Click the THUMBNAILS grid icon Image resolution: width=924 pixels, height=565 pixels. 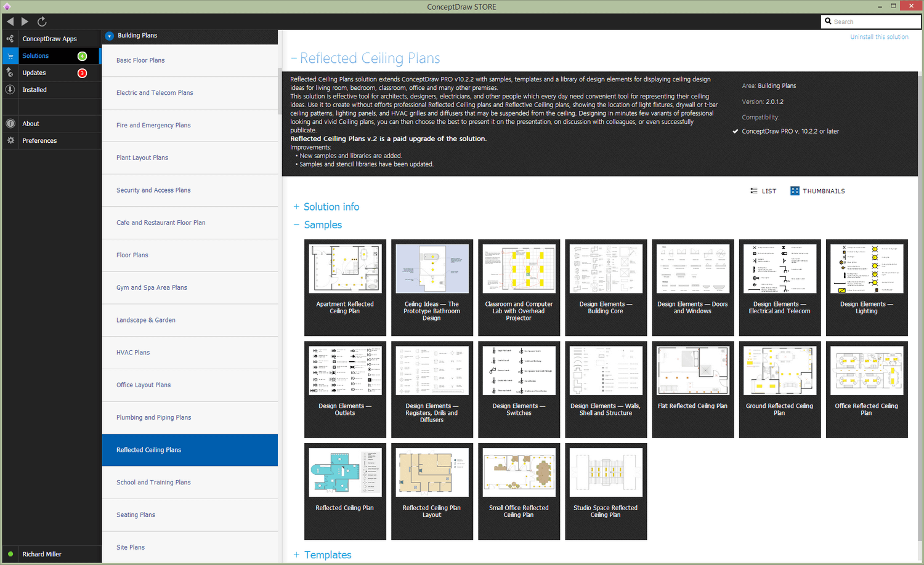point(795,191)
